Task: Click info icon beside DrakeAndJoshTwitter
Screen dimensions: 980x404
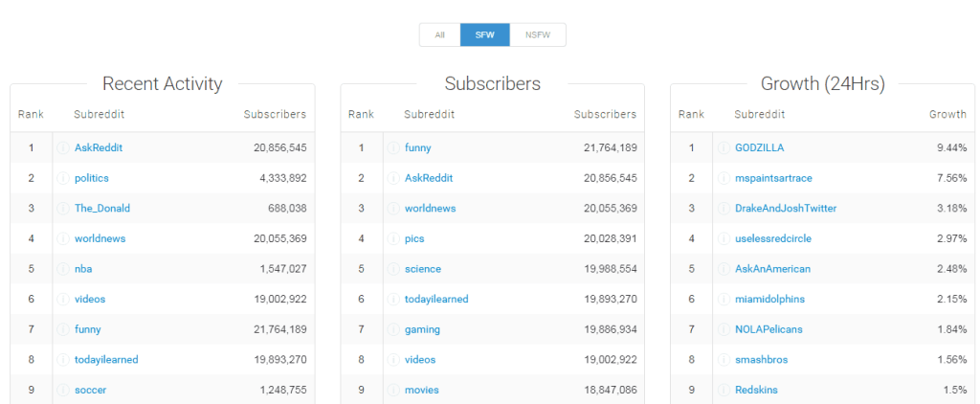Action: tap(724, 209)
